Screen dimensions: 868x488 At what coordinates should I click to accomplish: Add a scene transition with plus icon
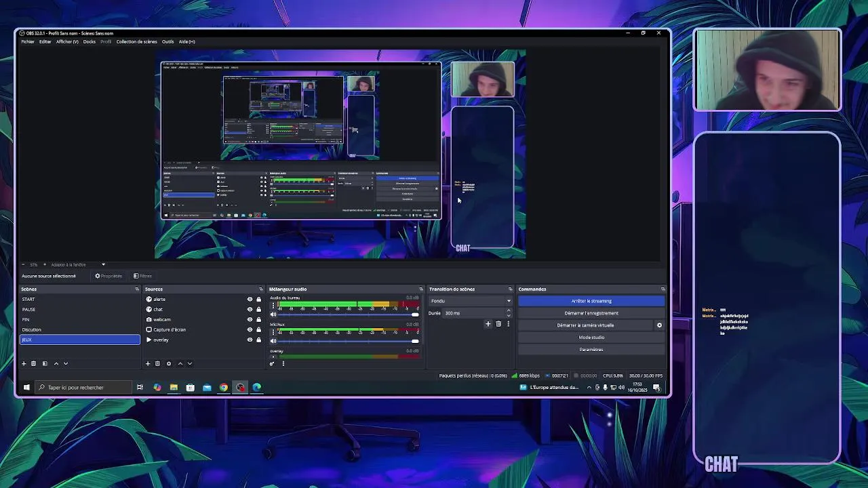point(488,324)
